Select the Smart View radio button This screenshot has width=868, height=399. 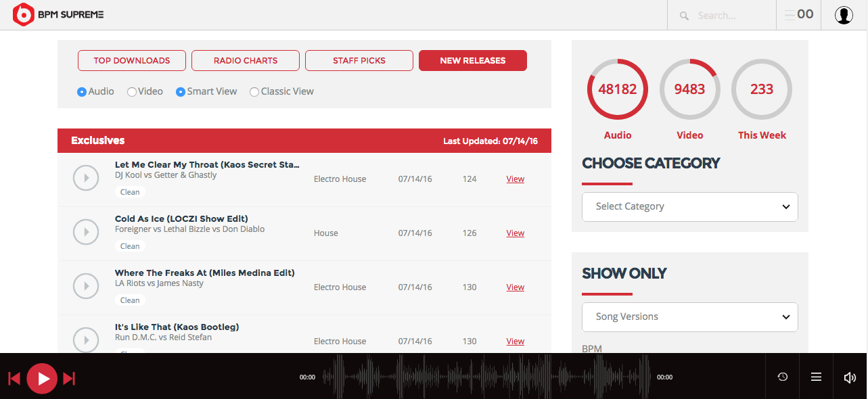pyautogui.click(x=181, y=92)
